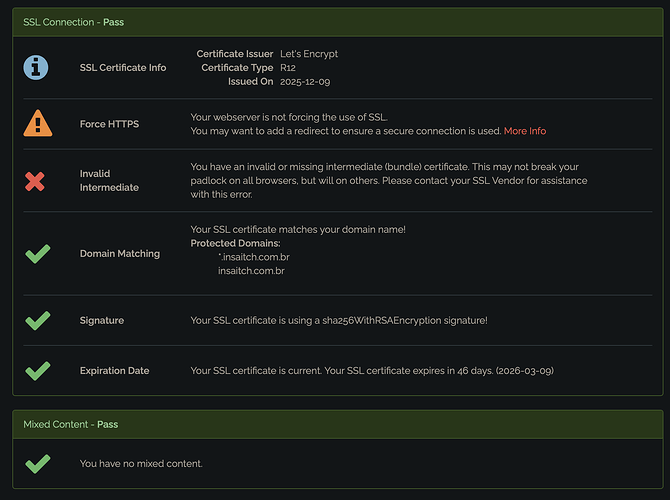
Task: Click the Signature row label
Action: [102, 321]
